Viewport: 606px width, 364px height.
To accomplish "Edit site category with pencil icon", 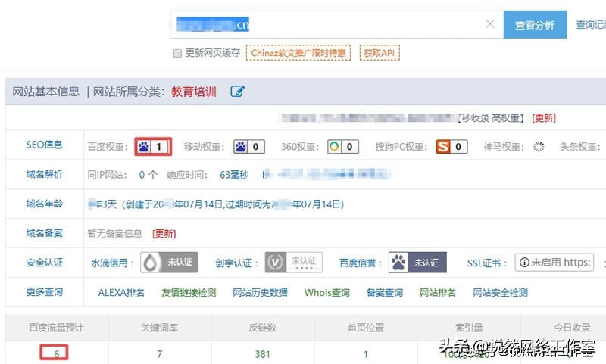I will 237,92.
